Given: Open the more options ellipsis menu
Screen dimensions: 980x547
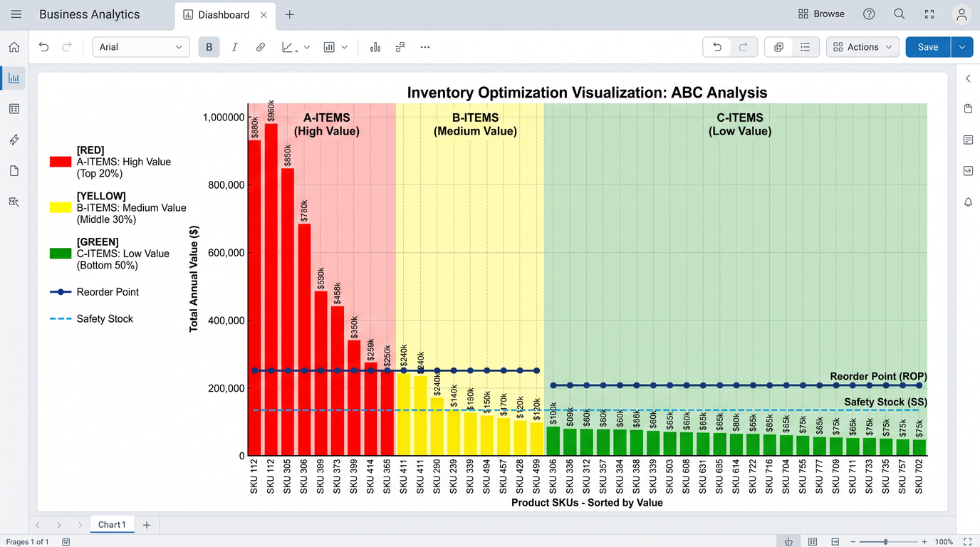Looking at the screenshot, I should (425, 47).
